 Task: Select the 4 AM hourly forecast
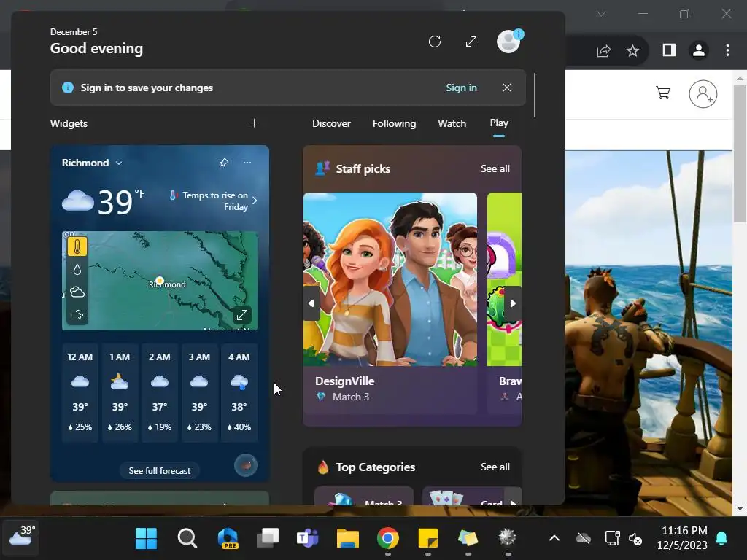(x=239, y=392)
